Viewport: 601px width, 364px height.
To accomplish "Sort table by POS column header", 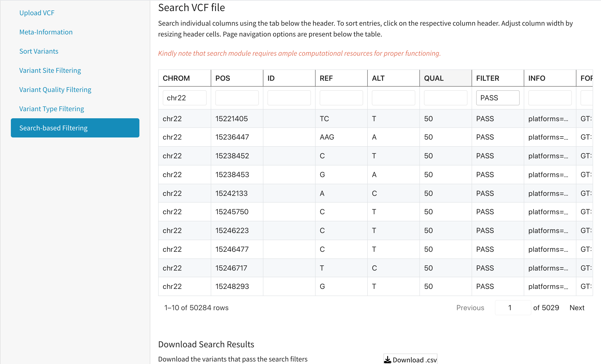I will coord(237,78).
